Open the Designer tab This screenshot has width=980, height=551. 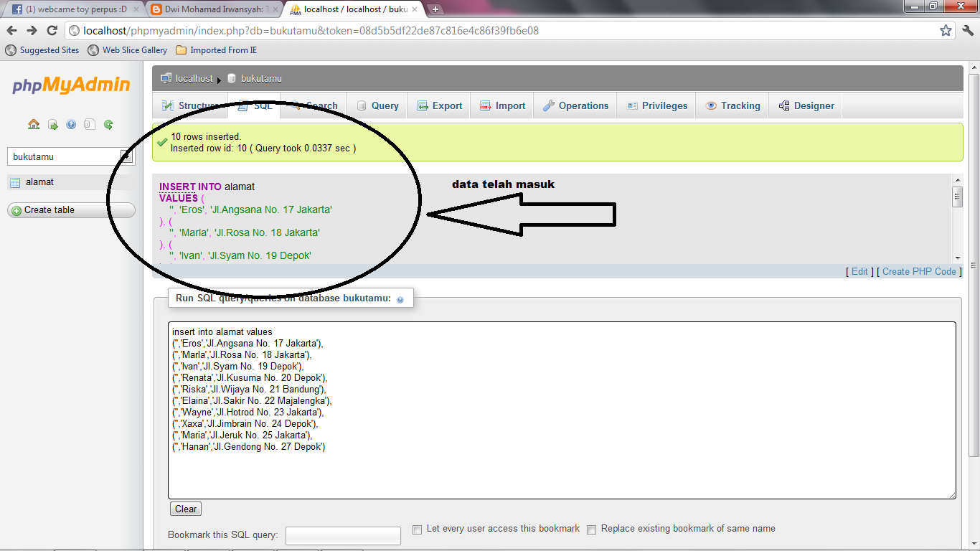[806, 105]
